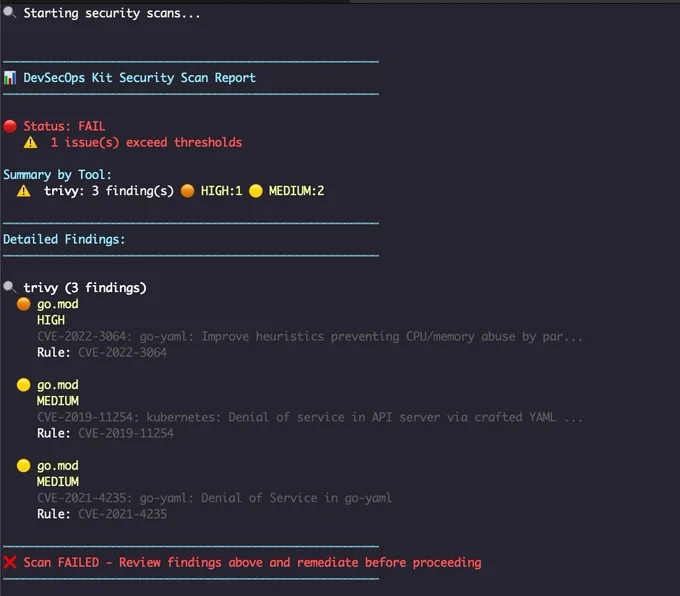
Task: Click warning triangle before 'trivy: 3 finding(s)'
Action: (23, 191)
